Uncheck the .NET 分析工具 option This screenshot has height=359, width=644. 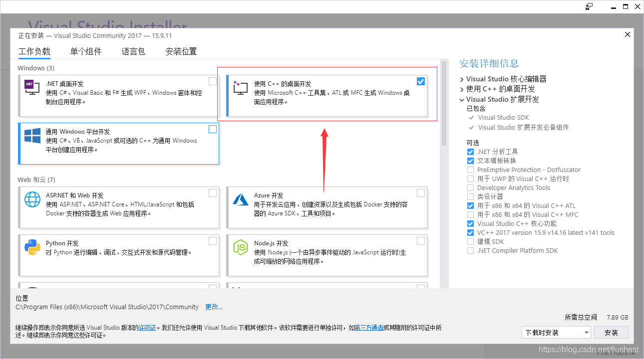pos(470,152)
